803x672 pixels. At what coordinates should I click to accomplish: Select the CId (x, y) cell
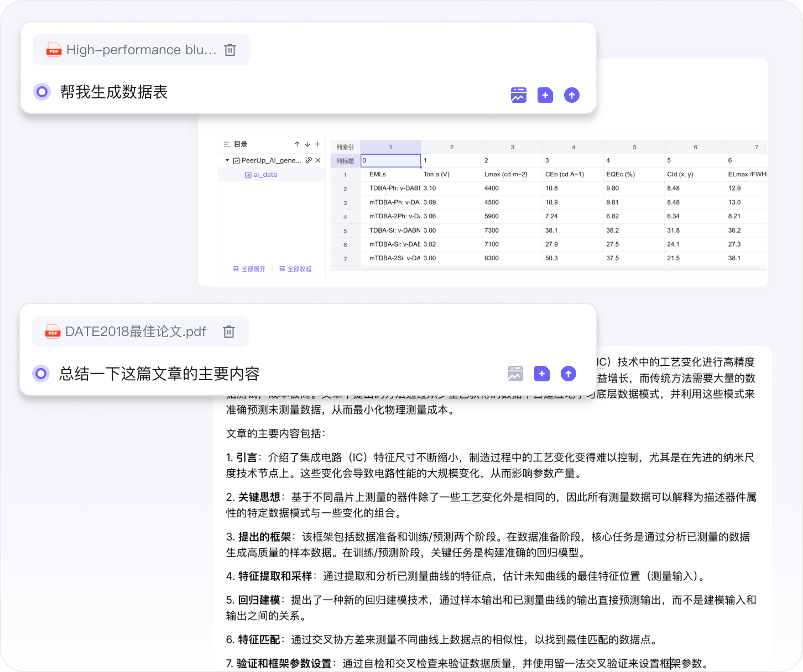[x=695, y=175]
